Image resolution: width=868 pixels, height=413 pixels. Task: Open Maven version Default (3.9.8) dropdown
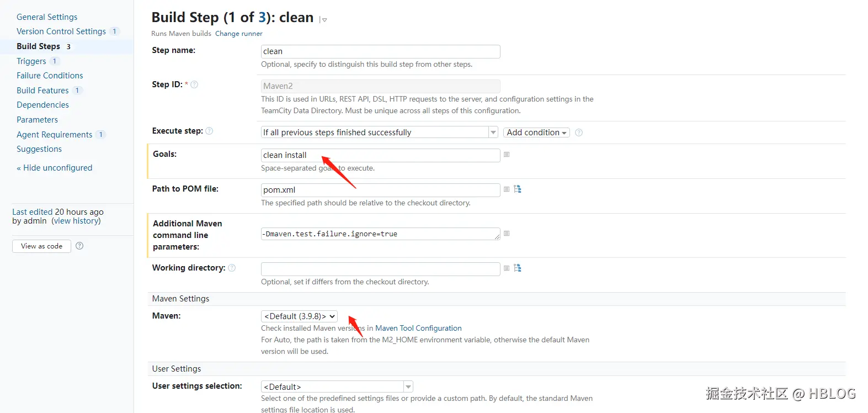(x=299, y=316)
